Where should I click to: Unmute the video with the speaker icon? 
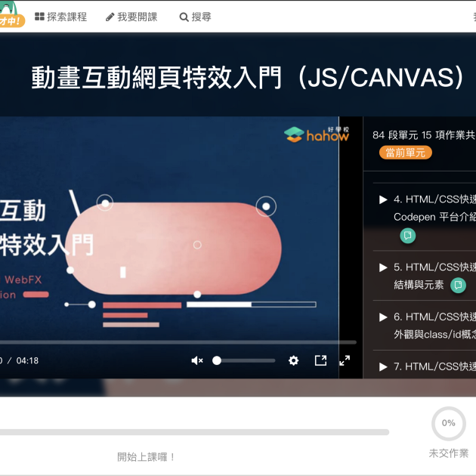197,360
